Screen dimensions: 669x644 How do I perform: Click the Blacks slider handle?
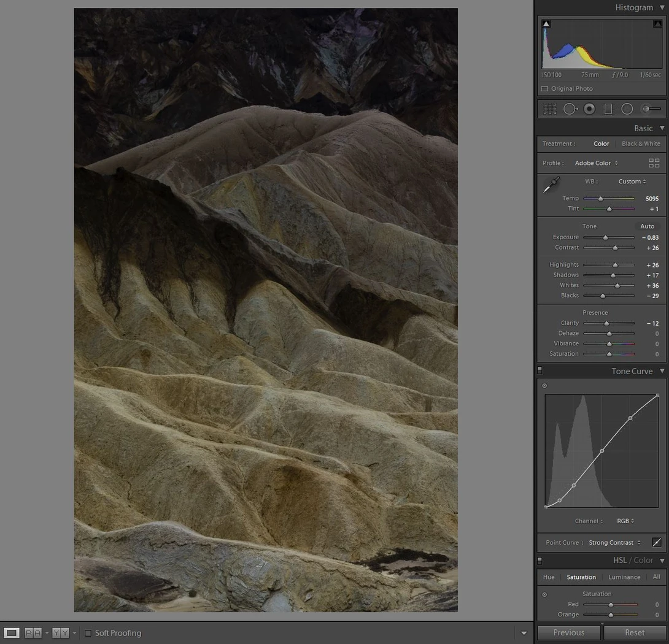pos(603,296)
